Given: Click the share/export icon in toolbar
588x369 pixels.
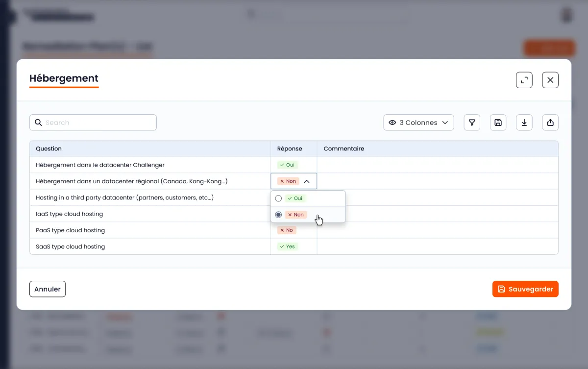Looking at the screenshot, I should click(550, 123).
